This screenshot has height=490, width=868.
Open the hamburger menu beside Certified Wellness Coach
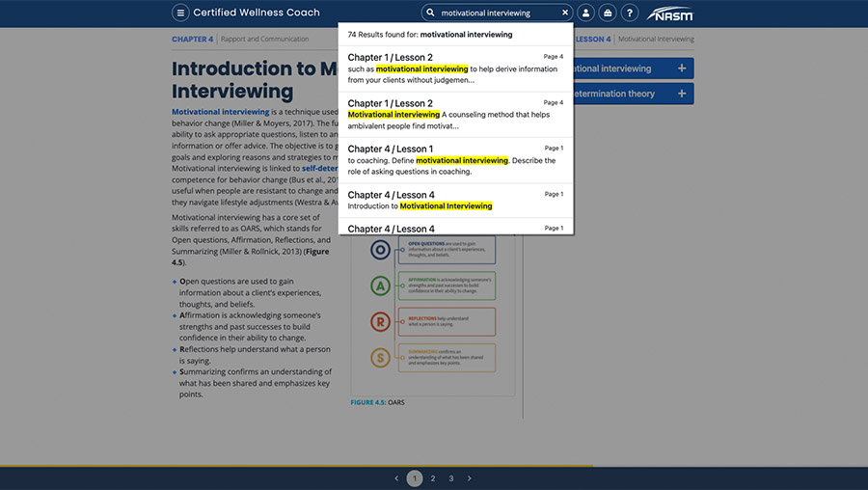pos(180,13)
